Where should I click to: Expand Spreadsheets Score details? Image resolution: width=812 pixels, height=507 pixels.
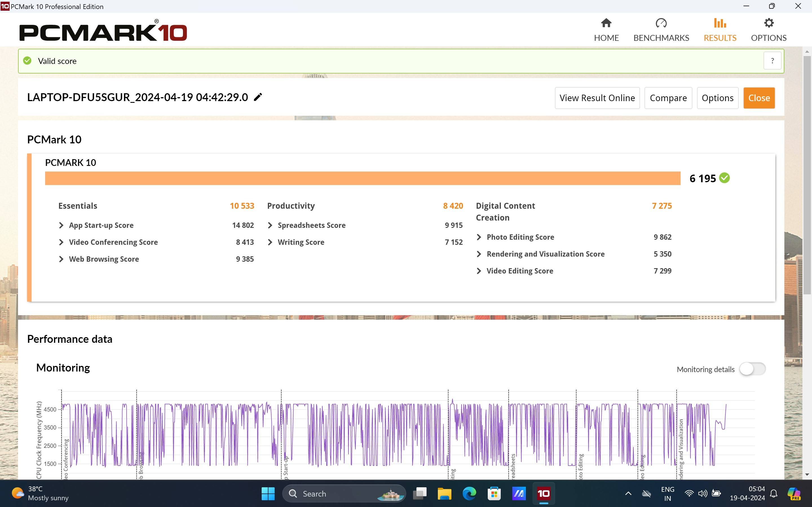[270, 225]
